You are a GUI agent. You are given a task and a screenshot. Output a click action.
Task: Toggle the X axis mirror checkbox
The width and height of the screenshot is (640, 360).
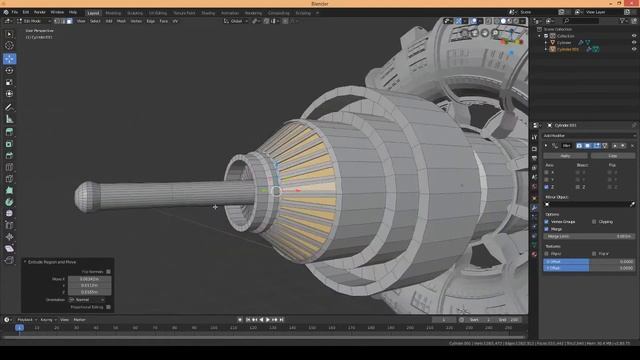coord(547,173)
